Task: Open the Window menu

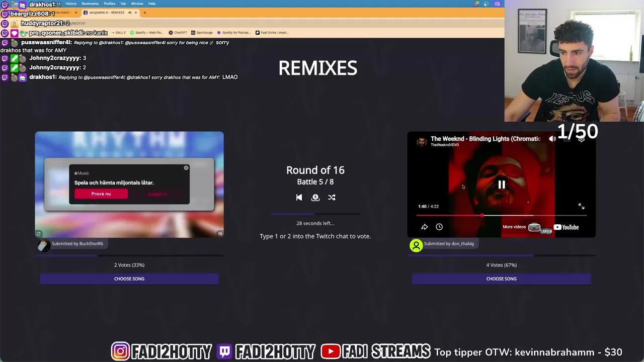Action: point(137,4)
